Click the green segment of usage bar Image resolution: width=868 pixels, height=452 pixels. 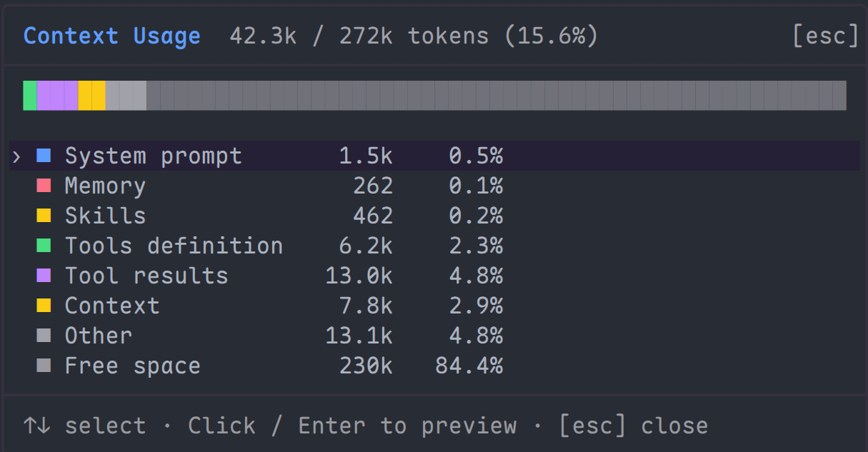click(30, 96)
